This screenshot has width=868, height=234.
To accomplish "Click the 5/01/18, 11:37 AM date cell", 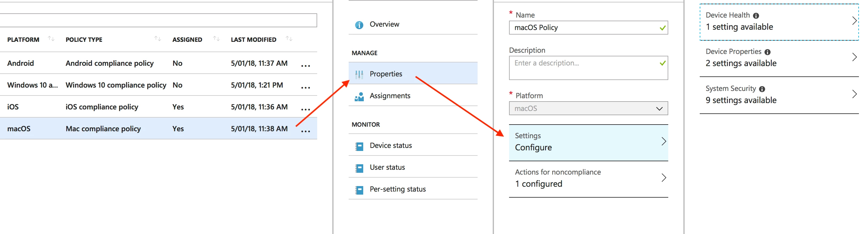I will (259, 63).
